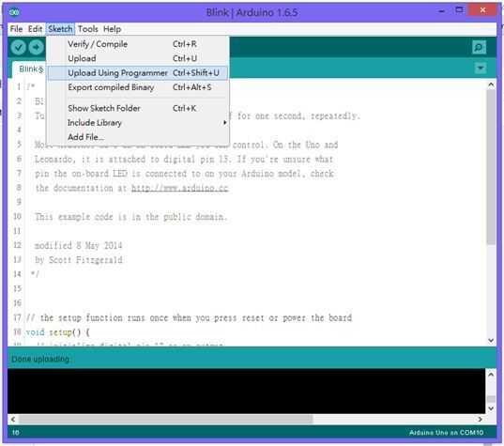Click the Upload arrow toolbar icon
The width and height of the screenshot is (504, 446).
coord(37,47)
